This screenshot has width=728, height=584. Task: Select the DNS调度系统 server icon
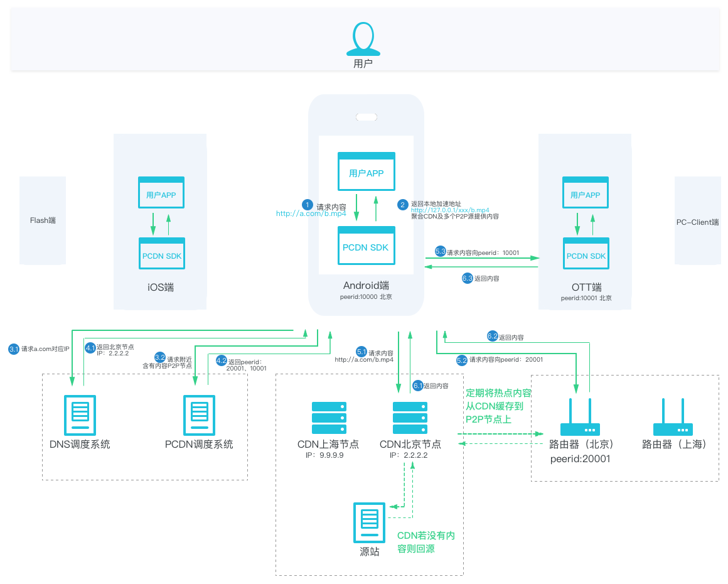(x=80, y=413)
